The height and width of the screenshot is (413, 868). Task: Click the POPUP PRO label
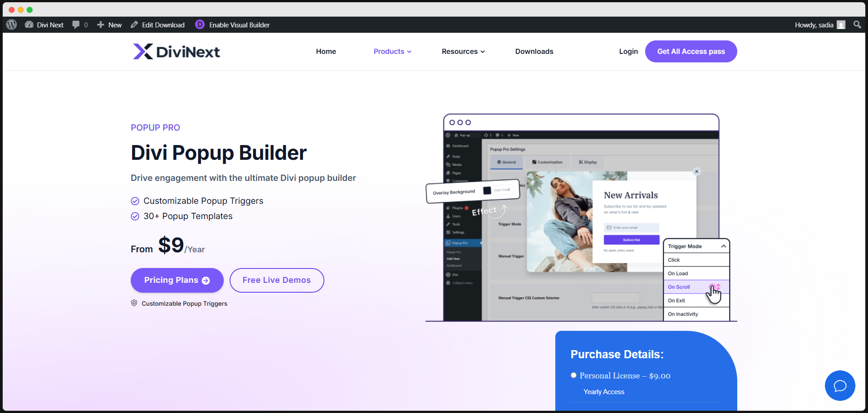coord(155,127)
